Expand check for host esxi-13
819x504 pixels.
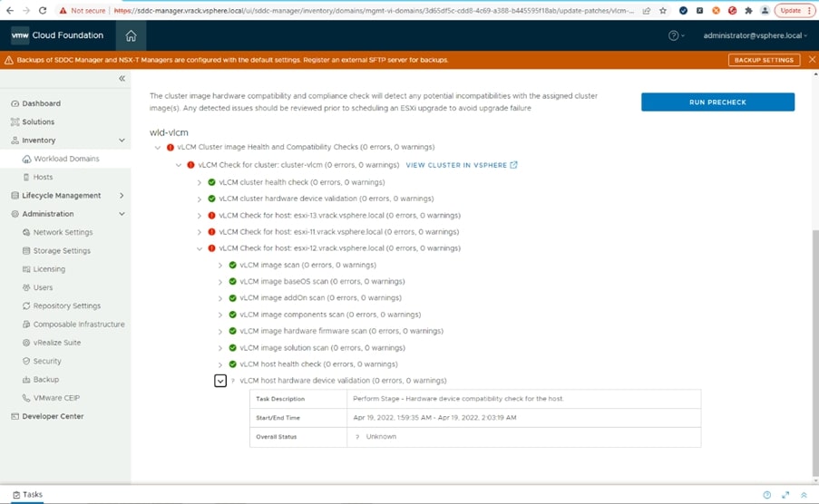point(200,216)
